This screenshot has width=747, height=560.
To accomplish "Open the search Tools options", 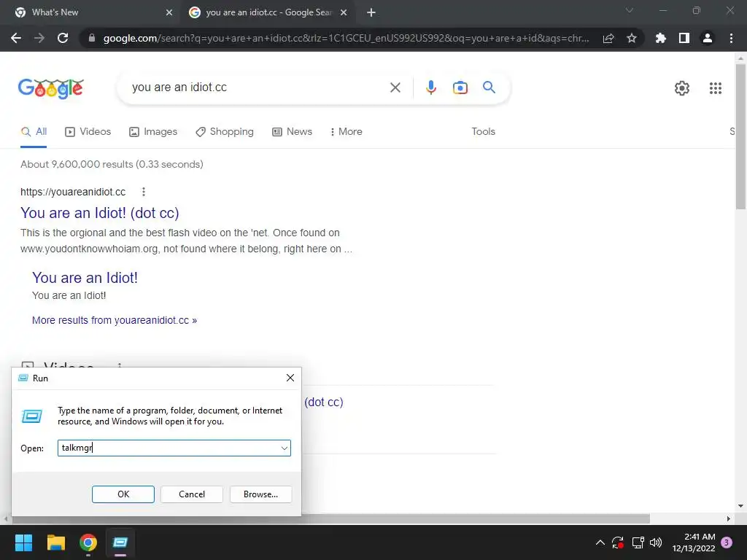I will [483, 132].
